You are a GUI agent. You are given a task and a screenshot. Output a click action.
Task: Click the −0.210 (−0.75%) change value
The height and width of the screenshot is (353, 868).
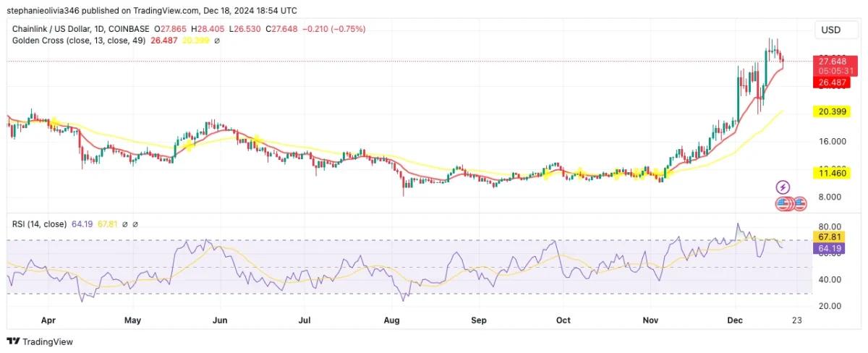[333, 29]
